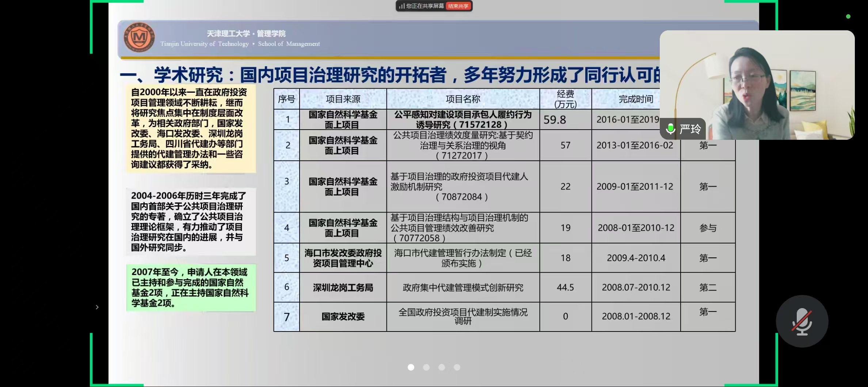Click the university M logo emblem
The height and width of the screenshot is (387, 868).
click(139, 37)
